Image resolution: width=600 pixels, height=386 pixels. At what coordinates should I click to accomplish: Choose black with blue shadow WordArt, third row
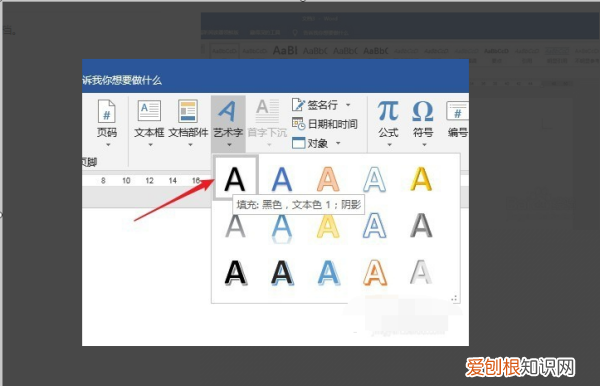pos(282,273)
